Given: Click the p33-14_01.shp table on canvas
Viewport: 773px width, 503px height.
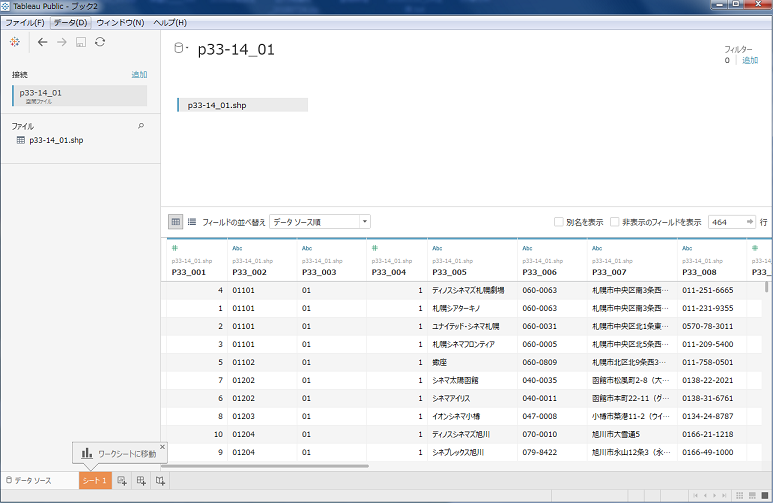Looking at the screenshot, I should coord(243,105).
